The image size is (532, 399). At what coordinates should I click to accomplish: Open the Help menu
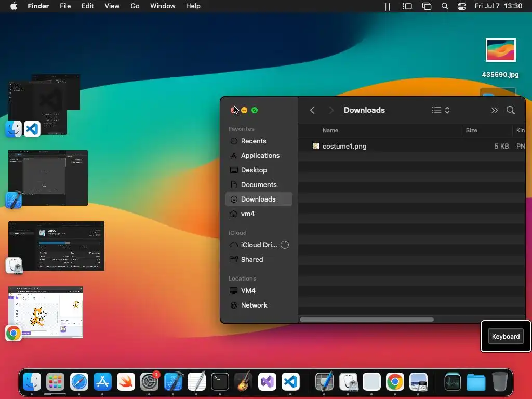[193, 6]
